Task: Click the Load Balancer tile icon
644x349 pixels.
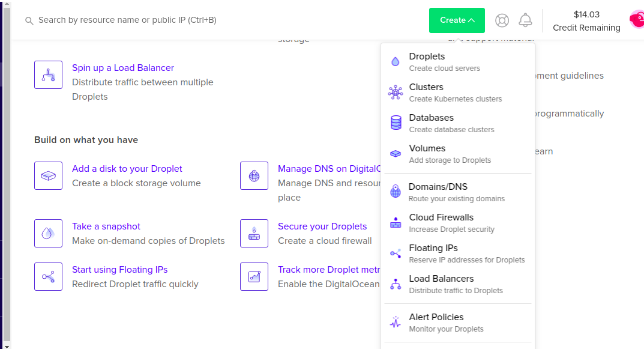Action: tap(48, 75)
